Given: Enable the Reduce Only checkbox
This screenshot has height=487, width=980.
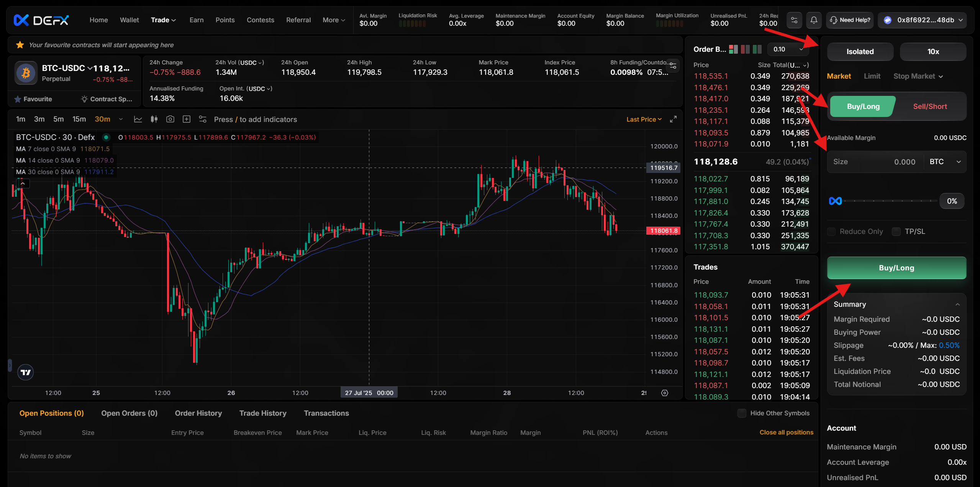Looking at the screenshot, I should pyautogui.click(x=831, y=231).
